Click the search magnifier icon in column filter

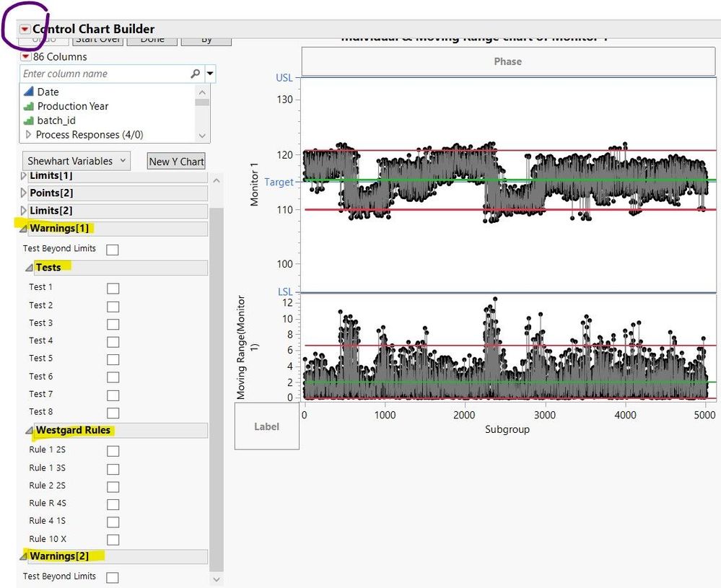pos(196,74)
